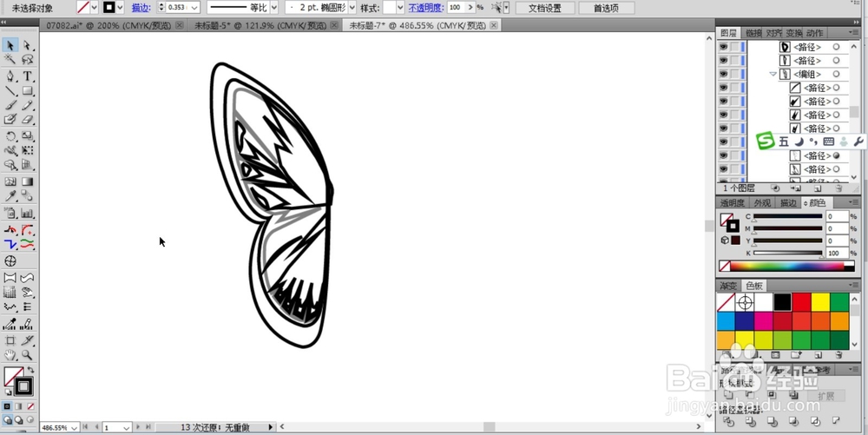Screen dimensions: 868x435
Task: Delete swatch using Swatches panel trash icon
Action: pos(838,355)
